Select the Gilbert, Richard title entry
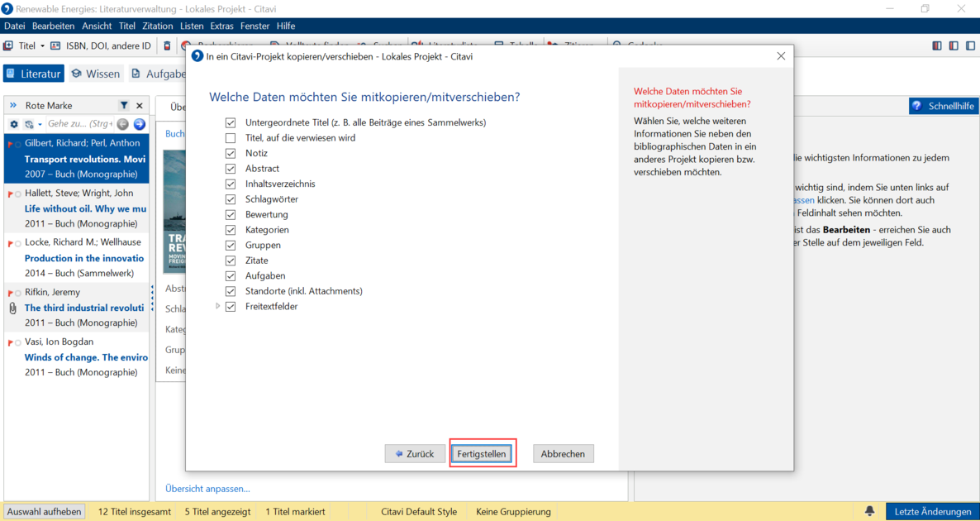 pos(77,158)
